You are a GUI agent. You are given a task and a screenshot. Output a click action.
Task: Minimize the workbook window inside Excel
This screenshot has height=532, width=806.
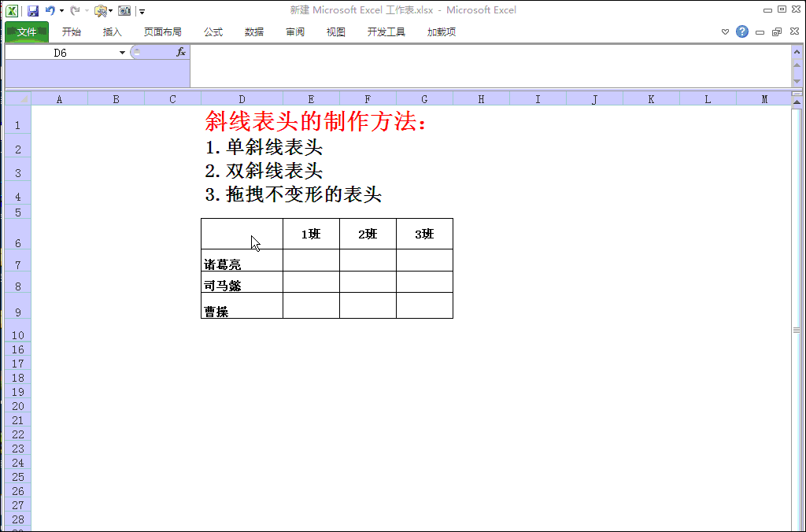[x=760, y=32]
